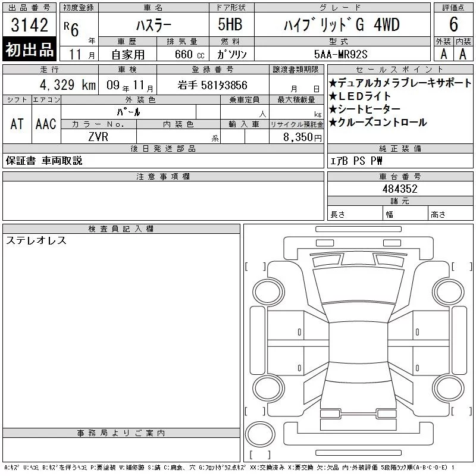
Task: Click LEDライト sales point
Action: click(360, 96)
